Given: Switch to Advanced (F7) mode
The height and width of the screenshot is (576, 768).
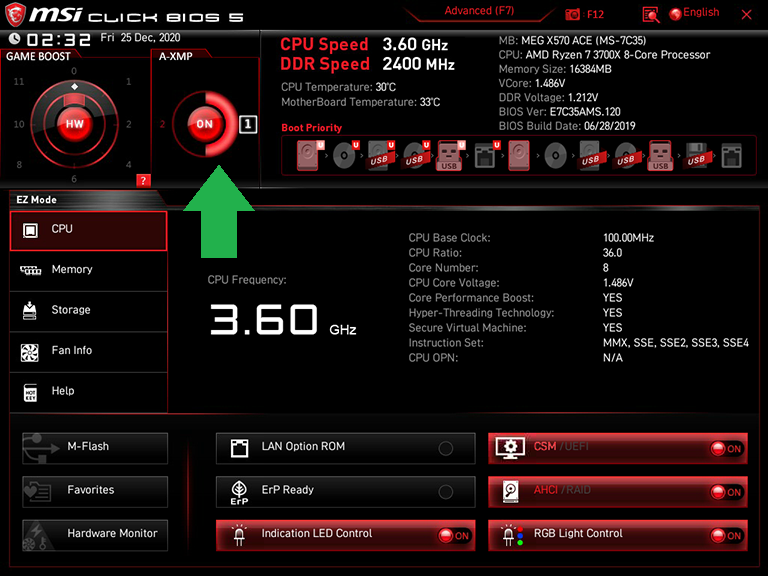Looking at the screenshot, I should (x=481, y=11).
